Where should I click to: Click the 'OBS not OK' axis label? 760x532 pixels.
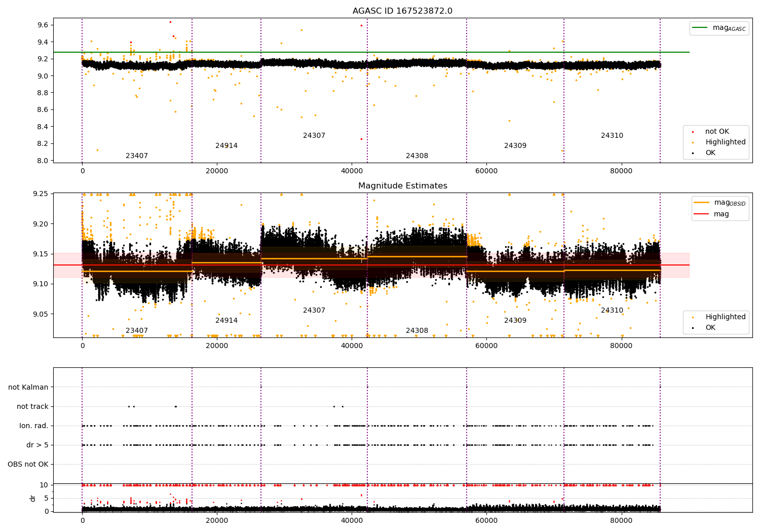[28, 465]
